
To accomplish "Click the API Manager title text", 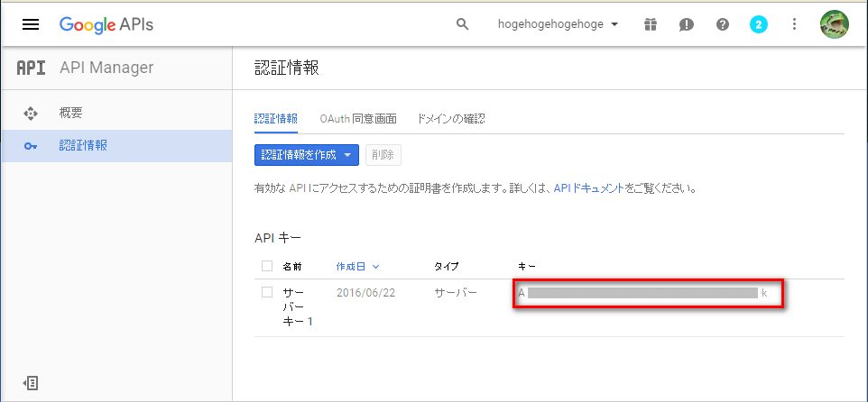I will coord(106,68).
